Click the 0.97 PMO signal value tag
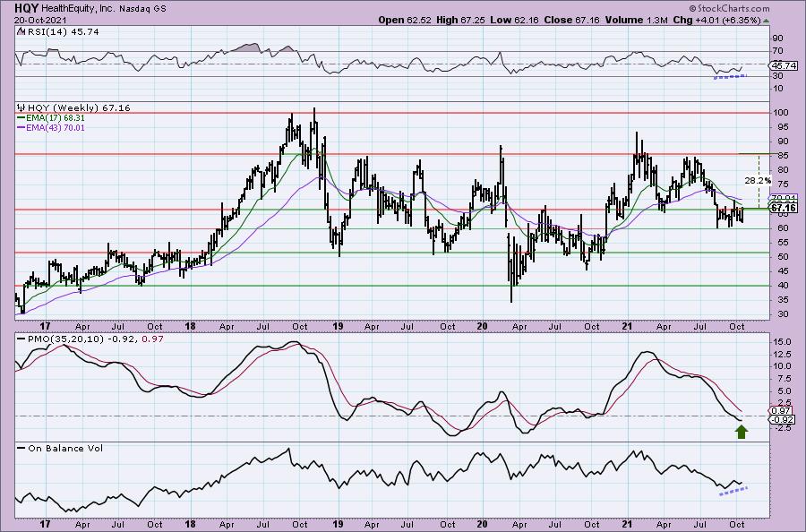Screen dimensions: 806x532 (781, 411)
